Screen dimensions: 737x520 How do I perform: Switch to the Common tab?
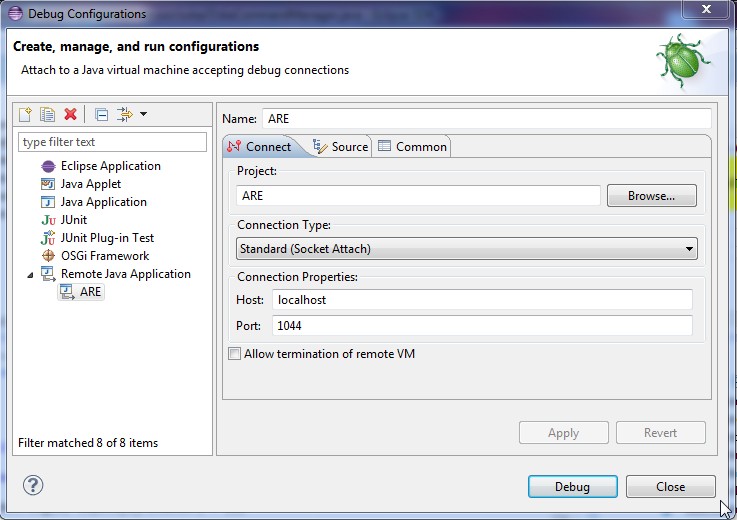pos(412,147)
